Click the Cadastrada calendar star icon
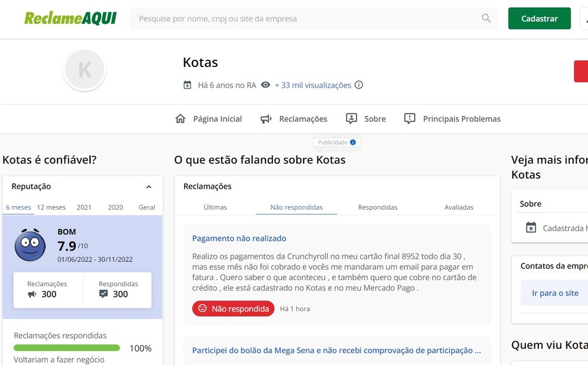The height and width of the screenshot is (365, 588). click(x=531, y=228)
